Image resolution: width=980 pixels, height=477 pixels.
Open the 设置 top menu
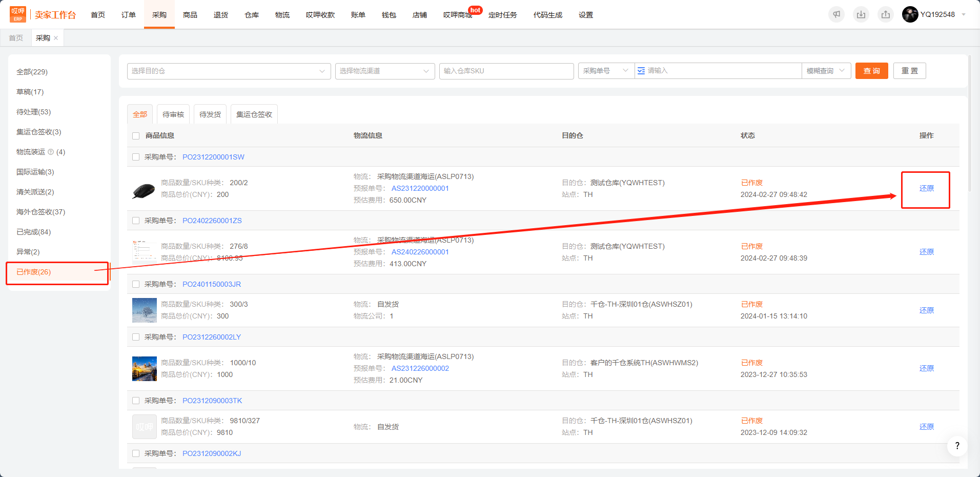pyautogui.click(x=586, y=15)
